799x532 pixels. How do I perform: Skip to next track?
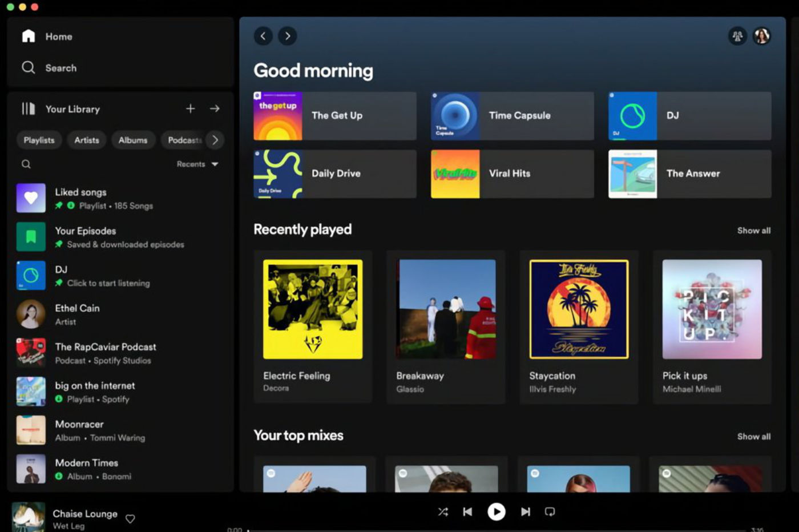[526, 512]
